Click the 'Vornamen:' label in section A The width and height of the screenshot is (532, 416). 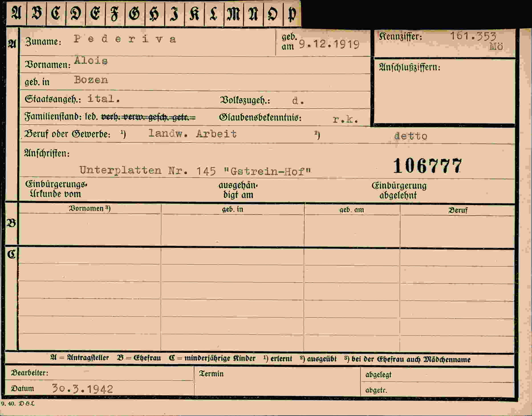pyautogui.click(x=48, y=65)
